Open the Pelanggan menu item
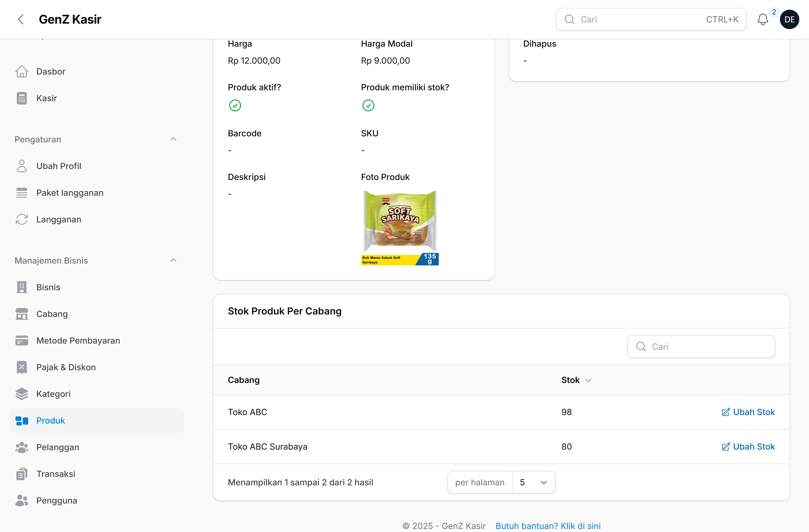Viewport: 809px width, 532px height. click(58, 447)
